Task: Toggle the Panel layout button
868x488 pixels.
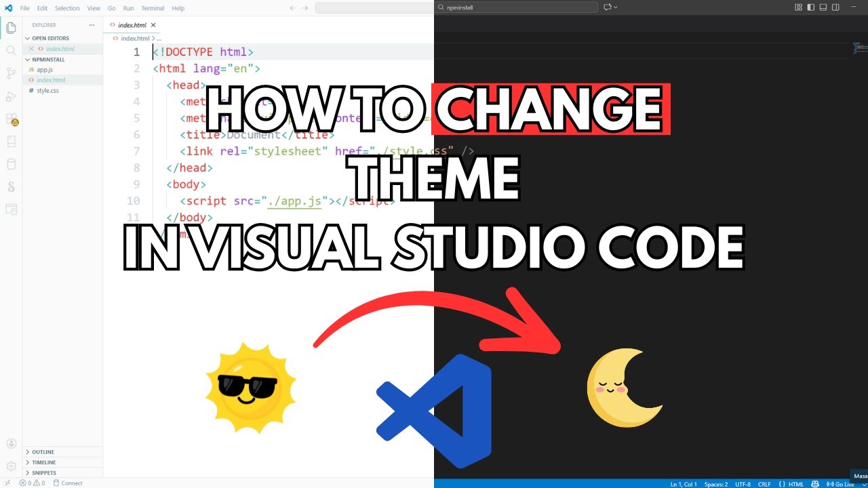Action: click(823, 7)
